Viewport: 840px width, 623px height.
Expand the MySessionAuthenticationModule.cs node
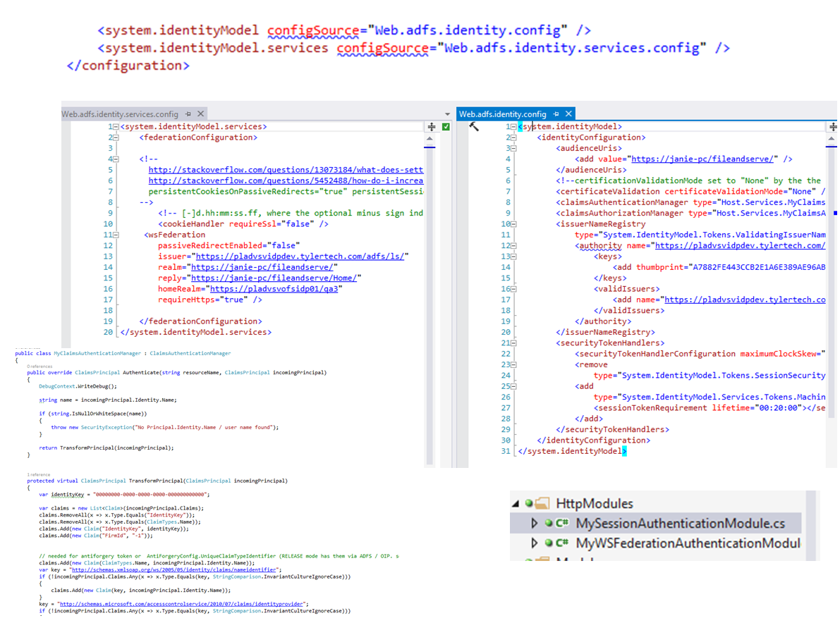click(533, 524)
